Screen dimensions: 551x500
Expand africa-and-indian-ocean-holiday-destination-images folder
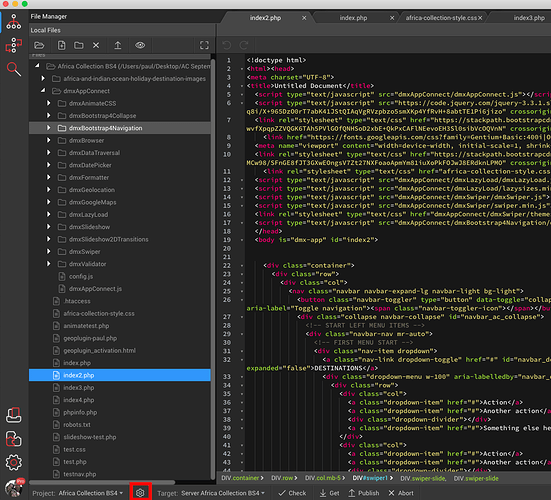[43, 78]
